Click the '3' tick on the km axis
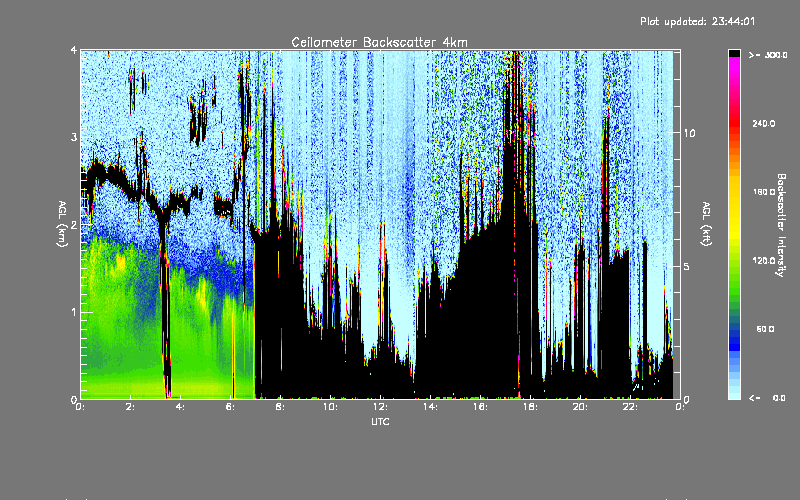Image resolution: width=800 pixels, height=500 pixels. [x=74, y=137]
